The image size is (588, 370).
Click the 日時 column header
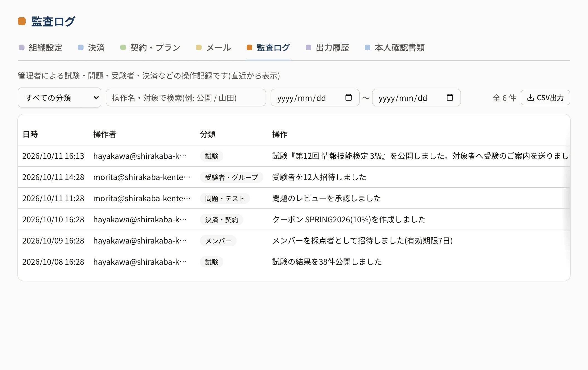(30, 134)
